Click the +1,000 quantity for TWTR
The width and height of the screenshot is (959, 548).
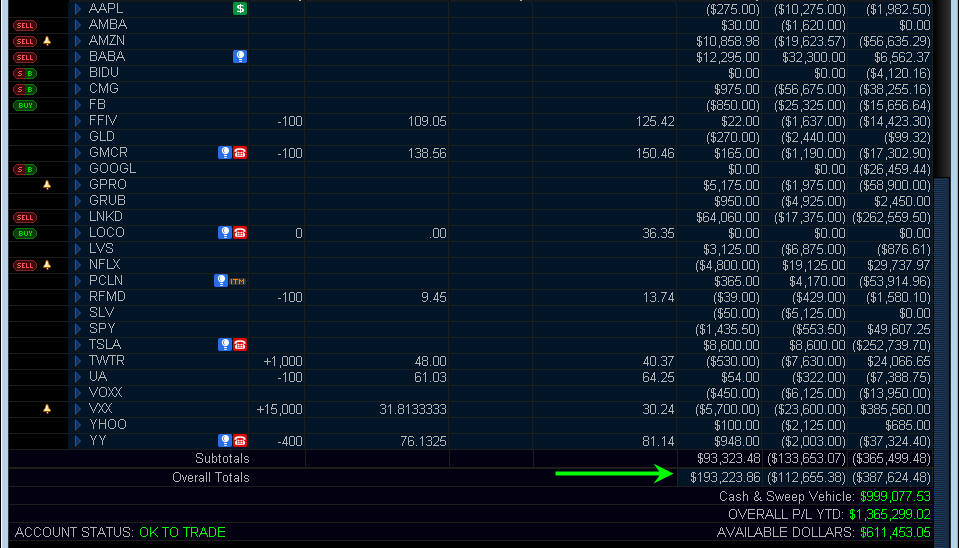coord(283,361)
